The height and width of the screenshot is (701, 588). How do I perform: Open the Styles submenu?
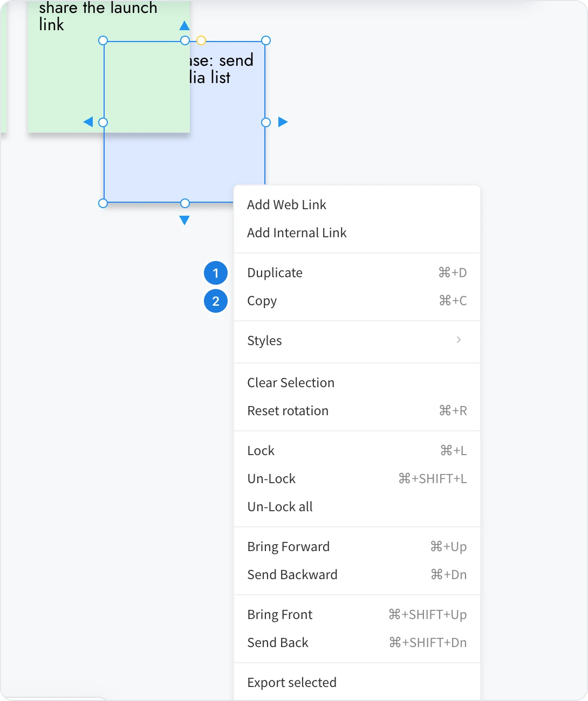point(357,341)
